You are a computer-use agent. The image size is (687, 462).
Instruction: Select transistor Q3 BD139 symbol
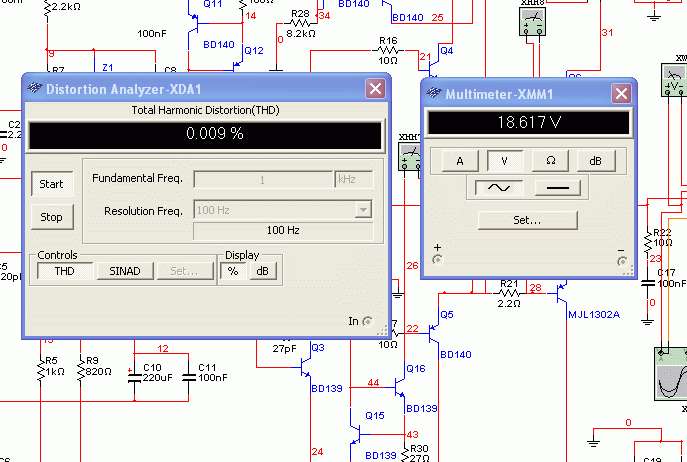(x=305, y=368)
